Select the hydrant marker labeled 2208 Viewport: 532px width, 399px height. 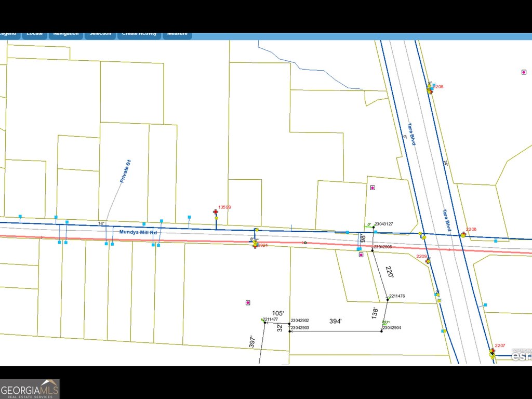pos(463,234)
